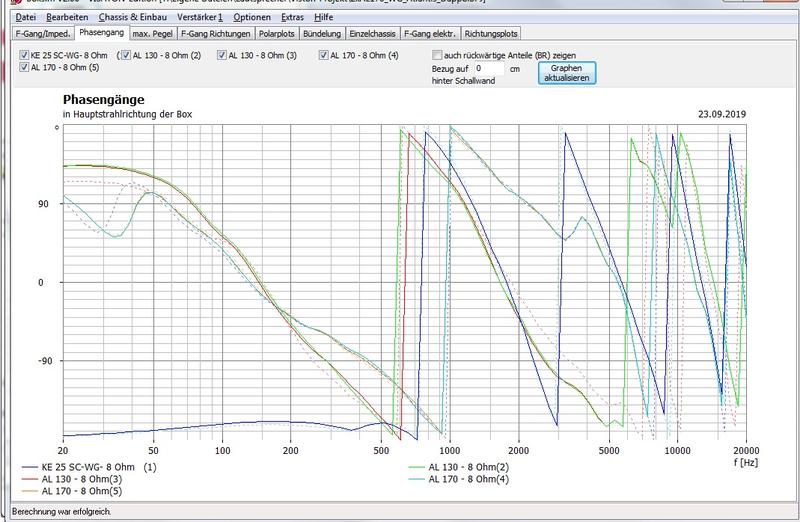
Task: Open the Datei menu
Action: click(x=26, y=18)
